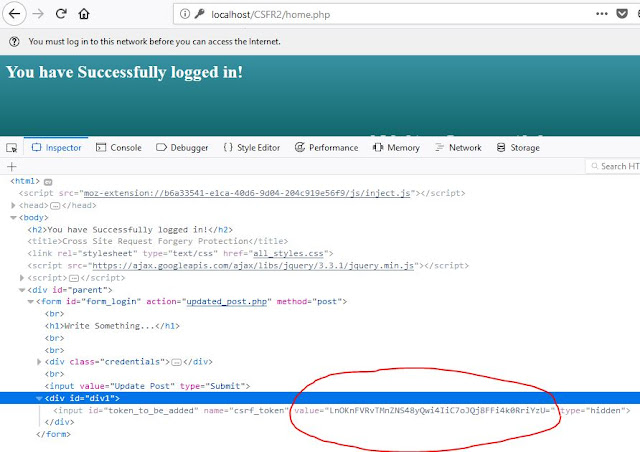Click the page heading You have Successfully logged in
The image size is (640, 452).
[124, 72]
